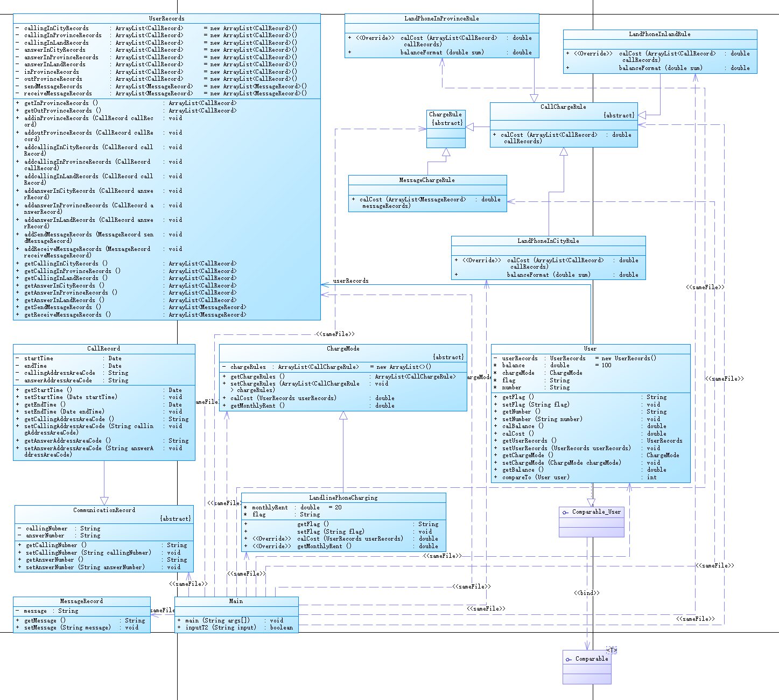779x700 pixels.
Task: Select the User class title
Action: pyautogui.click(x=590, y=349)
